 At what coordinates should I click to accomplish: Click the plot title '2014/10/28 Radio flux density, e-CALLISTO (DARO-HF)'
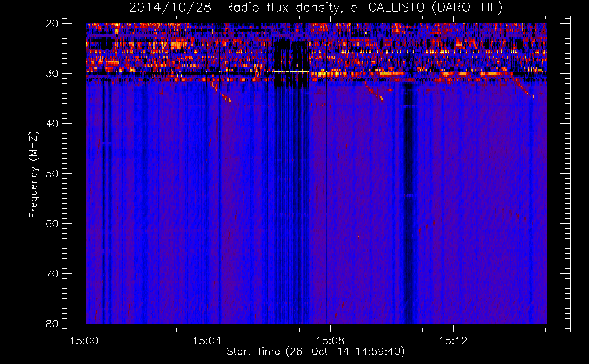click(316, 7)
